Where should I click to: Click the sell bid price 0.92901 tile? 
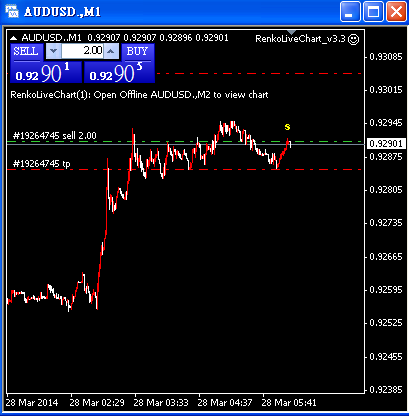46,72
